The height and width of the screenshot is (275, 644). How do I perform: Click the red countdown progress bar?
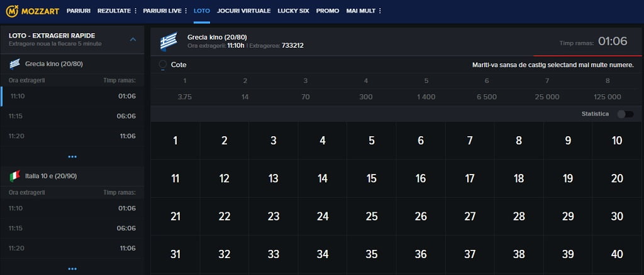click(x=587, y=55)
